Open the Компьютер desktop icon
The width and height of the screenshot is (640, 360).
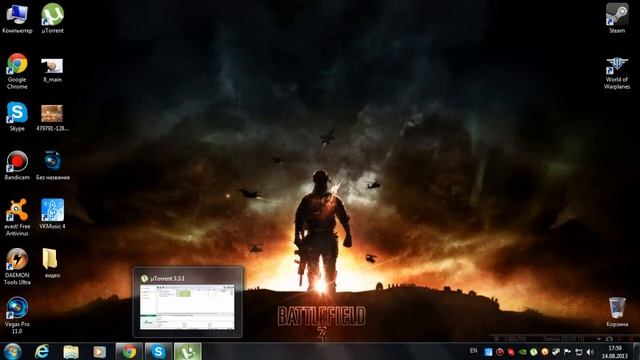17,18
